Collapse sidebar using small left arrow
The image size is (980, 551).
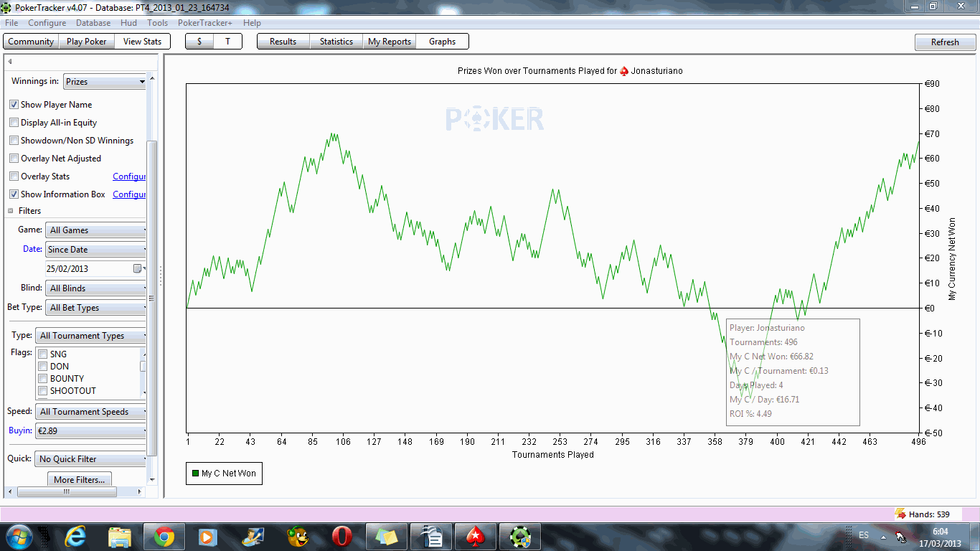click(x=10, y=62)
